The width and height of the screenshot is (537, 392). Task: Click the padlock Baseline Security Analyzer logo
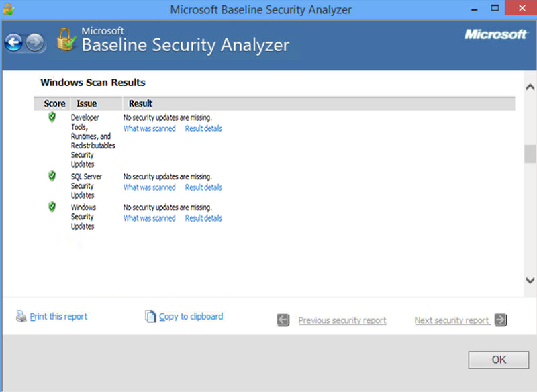(x=66, y=40)
